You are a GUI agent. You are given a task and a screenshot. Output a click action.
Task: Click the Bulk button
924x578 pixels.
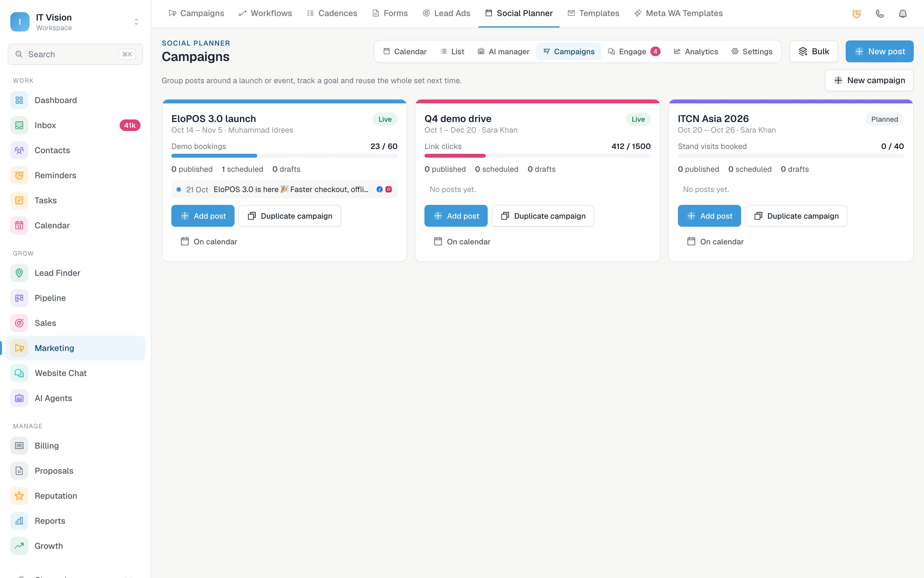click(x=814, y=52)
